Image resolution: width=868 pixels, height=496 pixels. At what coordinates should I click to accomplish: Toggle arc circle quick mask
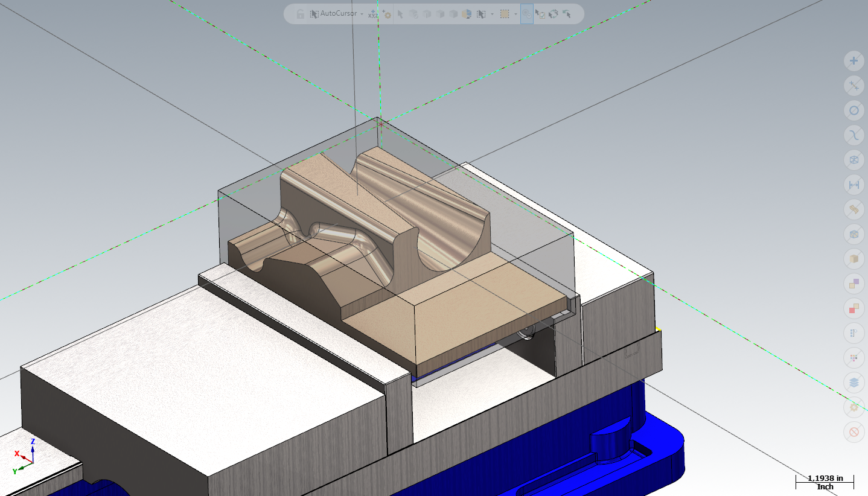[x=854, y=110]
